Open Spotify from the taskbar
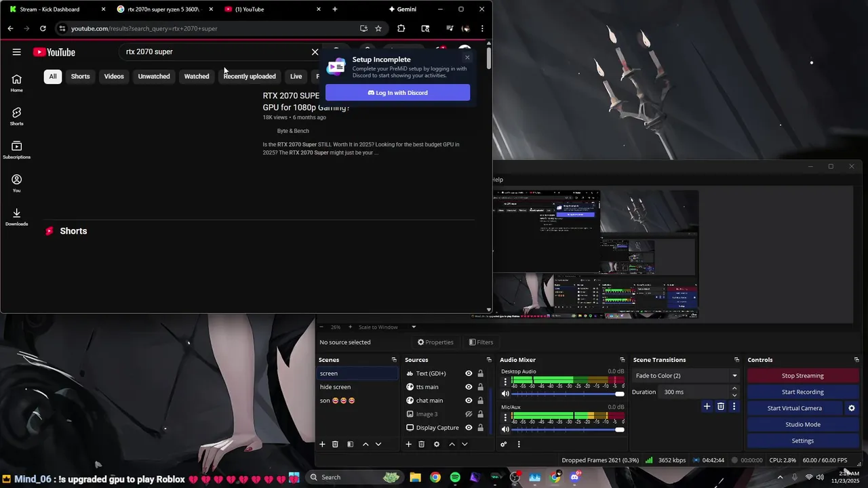Screen dimensions: 868x488 (455, 477)
